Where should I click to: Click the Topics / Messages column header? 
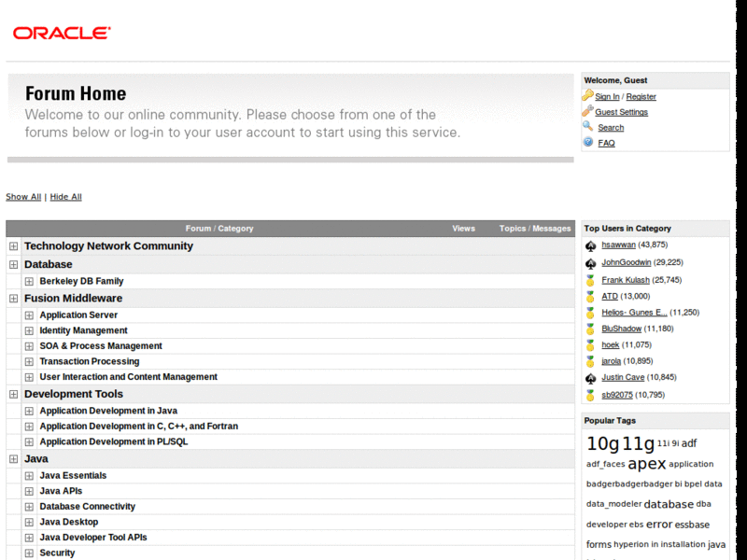point(534,229)
